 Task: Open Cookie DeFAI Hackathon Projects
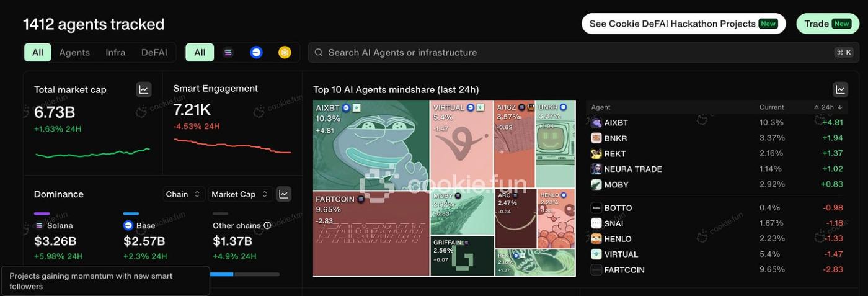pyautogui.click(x=683, y=24)
